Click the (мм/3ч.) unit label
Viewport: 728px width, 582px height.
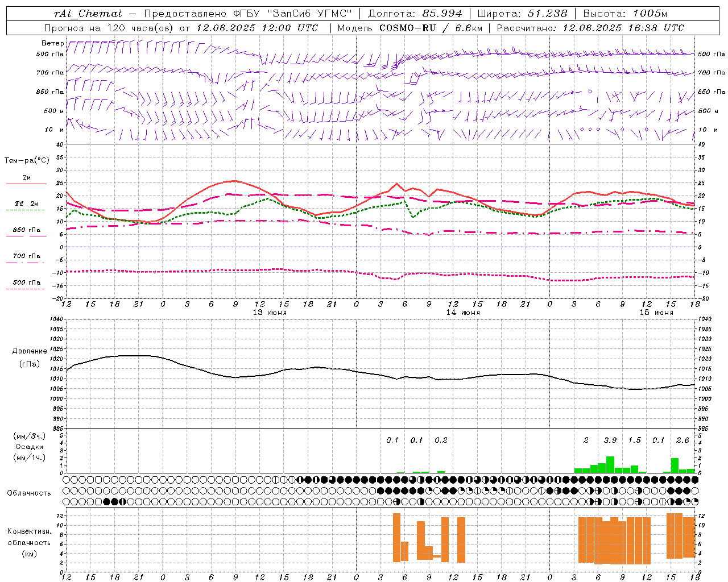pos(29,436)
